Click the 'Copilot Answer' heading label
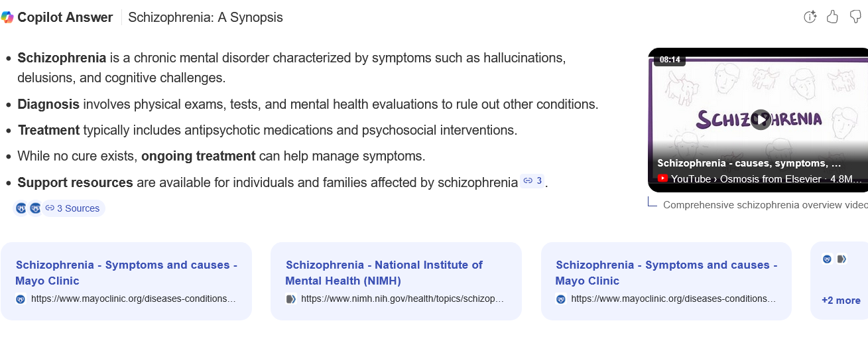This screenshot has height=337, width=868. [x=65, y=18]
